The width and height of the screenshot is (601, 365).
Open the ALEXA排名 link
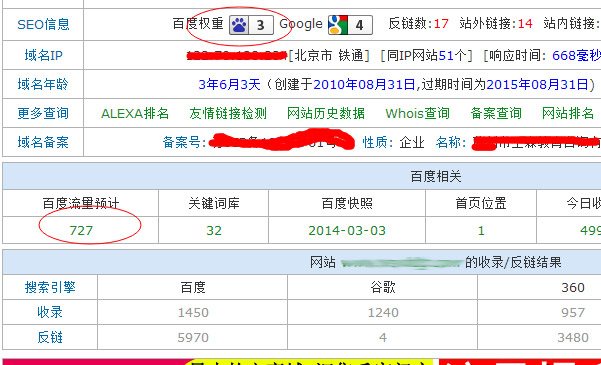(135, 113)
